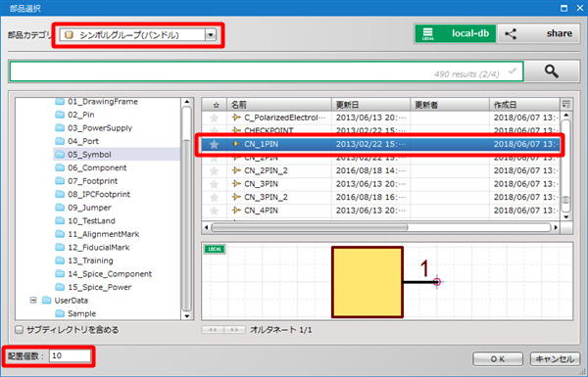Select 03_PowerSupply folder
The width and height of the screenshot is (588, 377).
tap(93, 128)
